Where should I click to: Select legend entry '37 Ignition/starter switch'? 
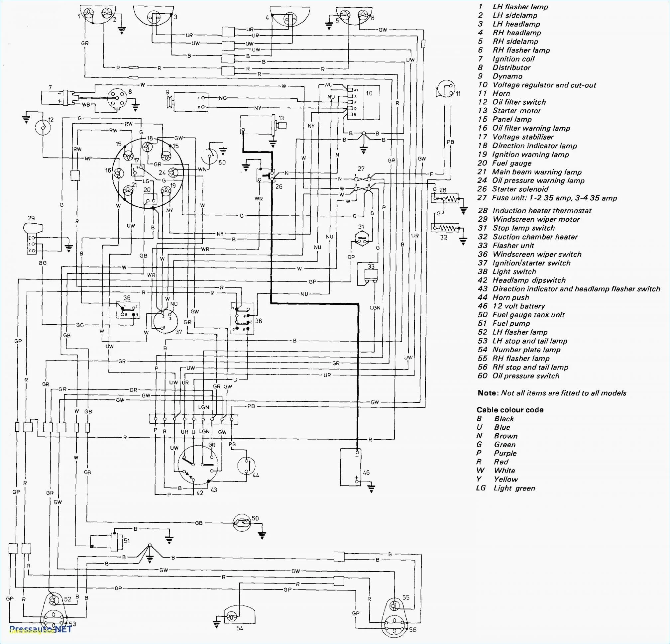pos(524,263)
